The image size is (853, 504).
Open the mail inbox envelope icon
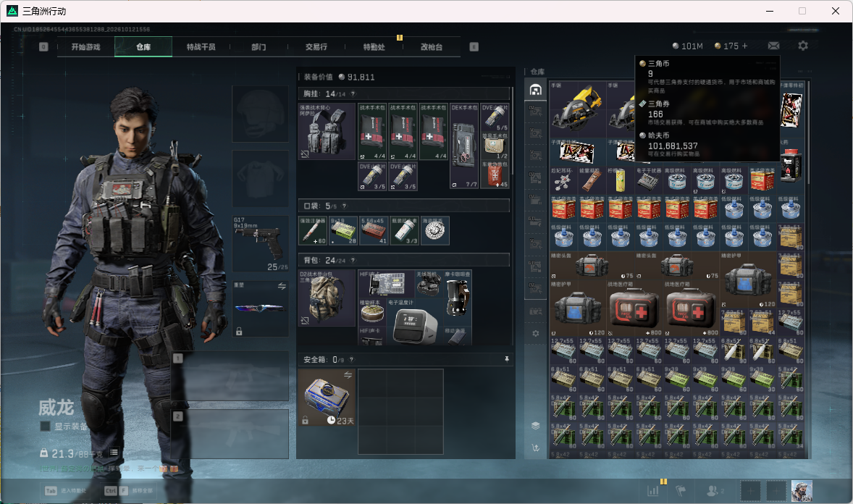[x=773, y=46]
